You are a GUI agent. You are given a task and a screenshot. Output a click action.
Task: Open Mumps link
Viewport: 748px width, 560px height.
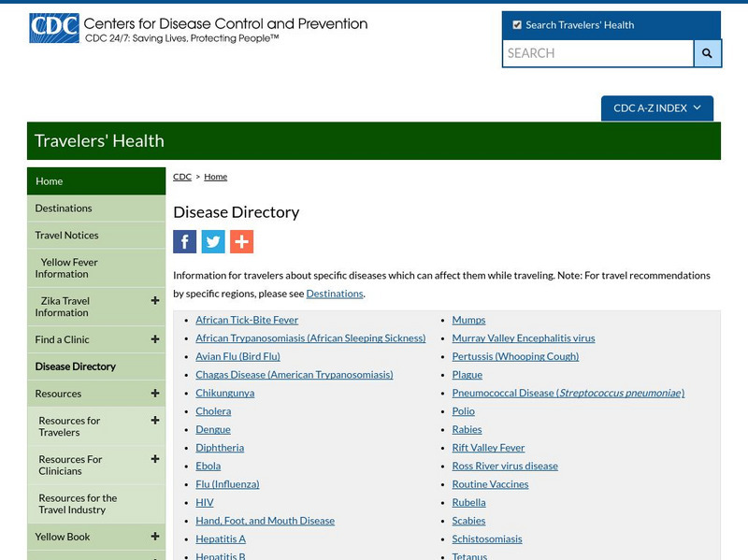469,320
